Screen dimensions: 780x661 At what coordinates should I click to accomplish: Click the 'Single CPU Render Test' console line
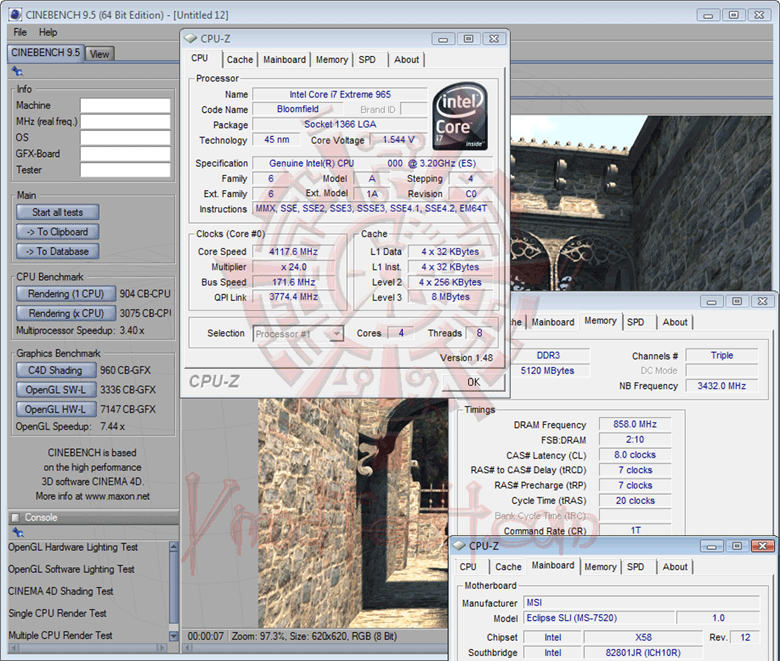tap(58, 613)
